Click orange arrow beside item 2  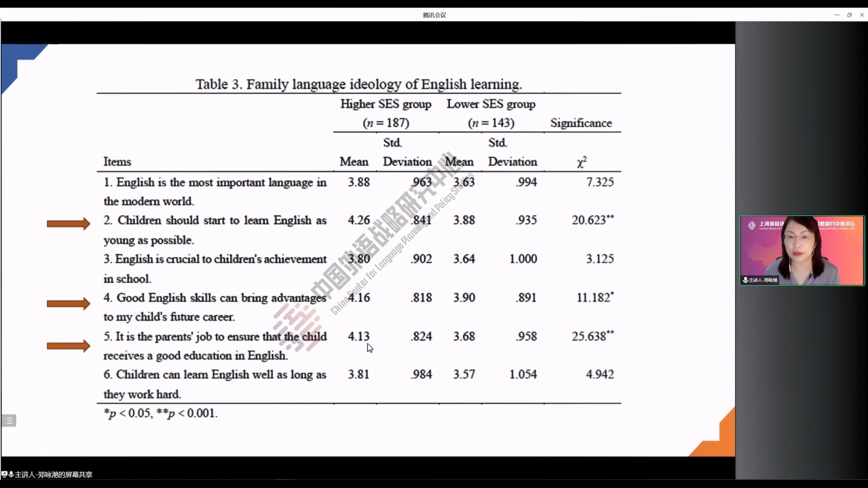[68, 224]
